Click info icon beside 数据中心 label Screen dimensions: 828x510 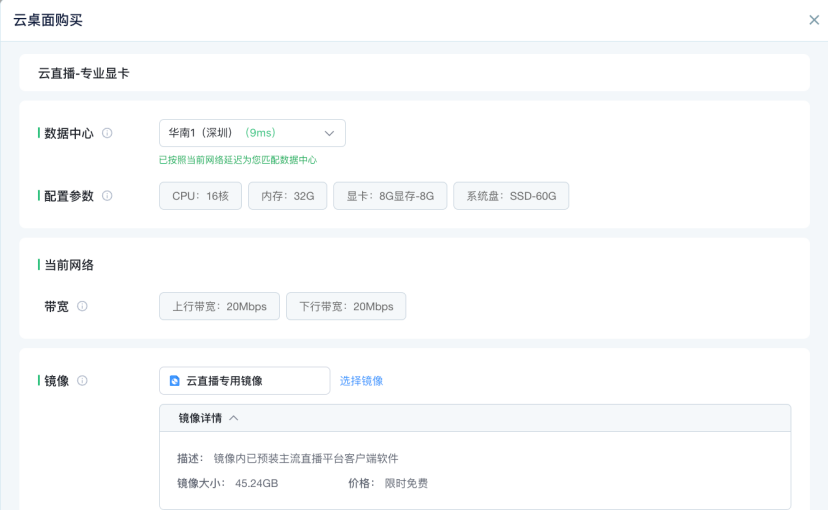point(107,133)
